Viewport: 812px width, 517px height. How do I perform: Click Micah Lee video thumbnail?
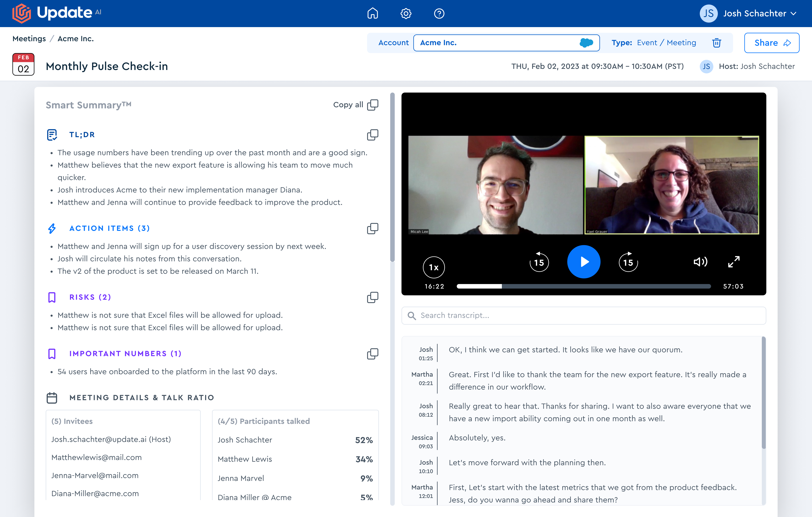(495, 185)
